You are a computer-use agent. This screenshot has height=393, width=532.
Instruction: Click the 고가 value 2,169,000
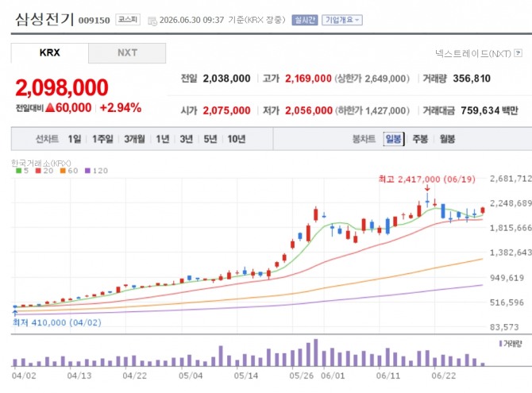coord(308,79)
